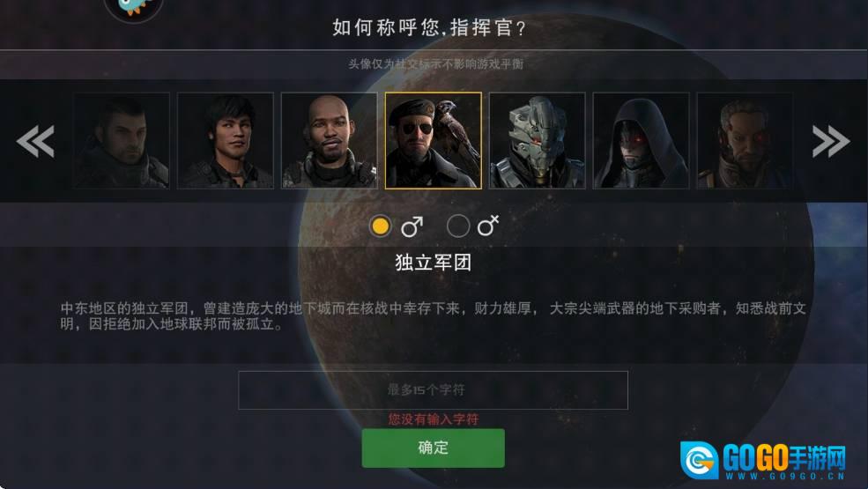Choose the armored robot avatar
868x489 pixels.
pyautogui.click(x=537, y=141)
